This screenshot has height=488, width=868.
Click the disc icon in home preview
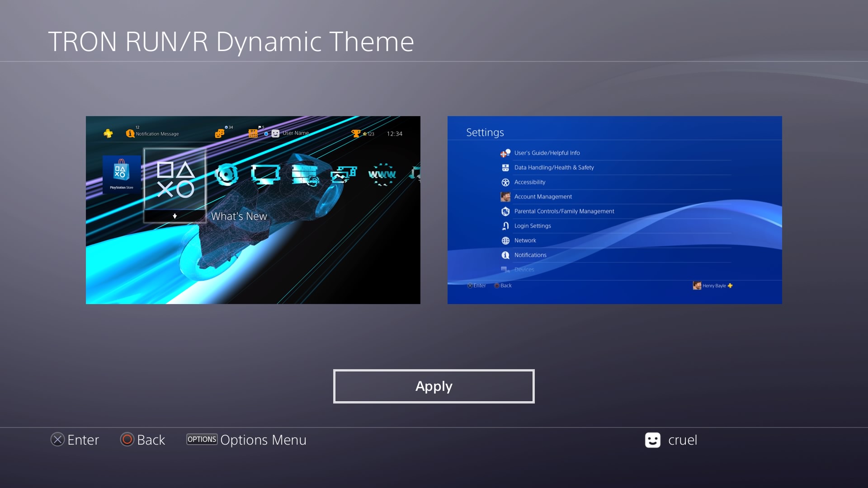click(x=226, y=174)
